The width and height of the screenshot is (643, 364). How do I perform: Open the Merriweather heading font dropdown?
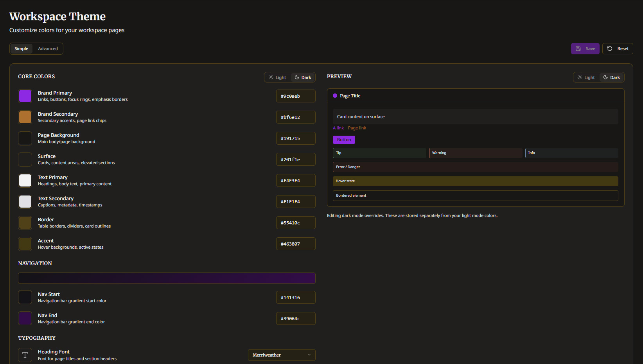click(x=281, y=355)
